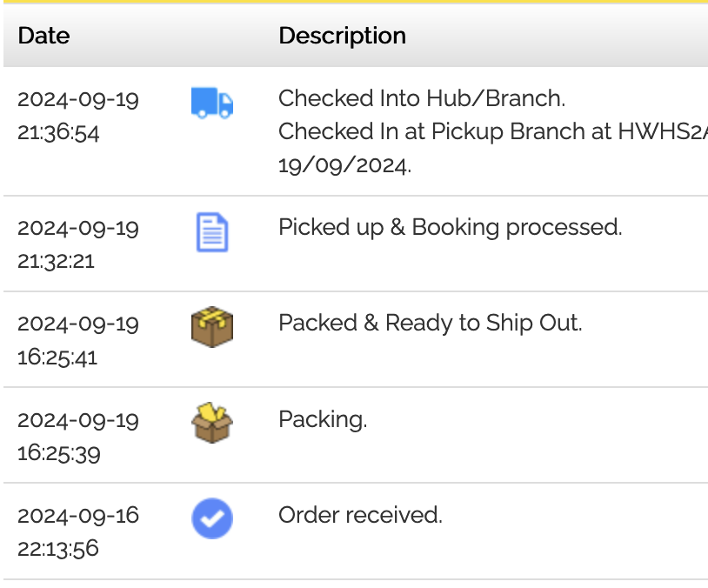Click the blue delivery truck icon
The width and height of the screenshot is (708, 588).
(x=211, y=104)
